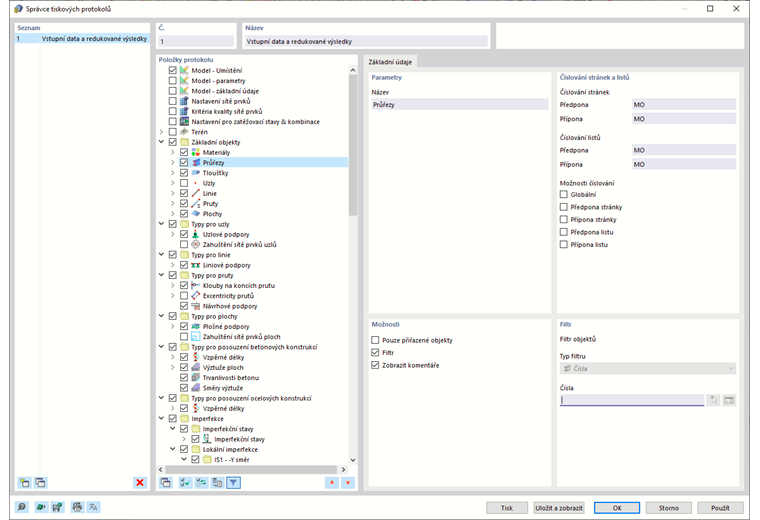Click the pick-in-graphic icon next to Čísla field

click(713, 400)
